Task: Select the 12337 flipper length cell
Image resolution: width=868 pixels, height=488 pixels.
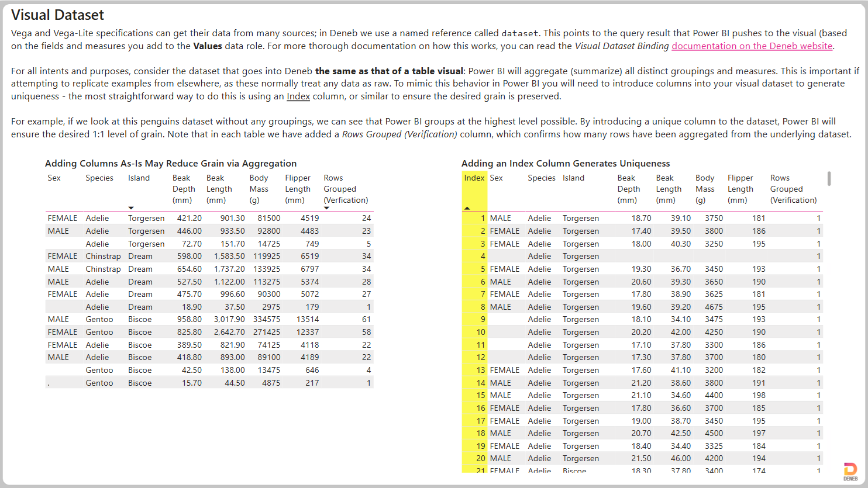Action: tap(308, 333)
